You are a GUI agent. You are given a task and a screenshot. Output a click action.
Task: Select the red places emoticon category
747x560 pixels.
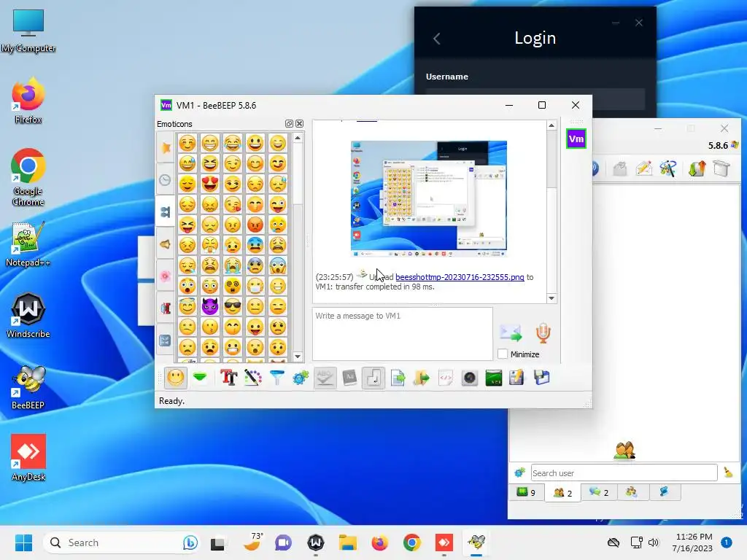tap(166, 308)
